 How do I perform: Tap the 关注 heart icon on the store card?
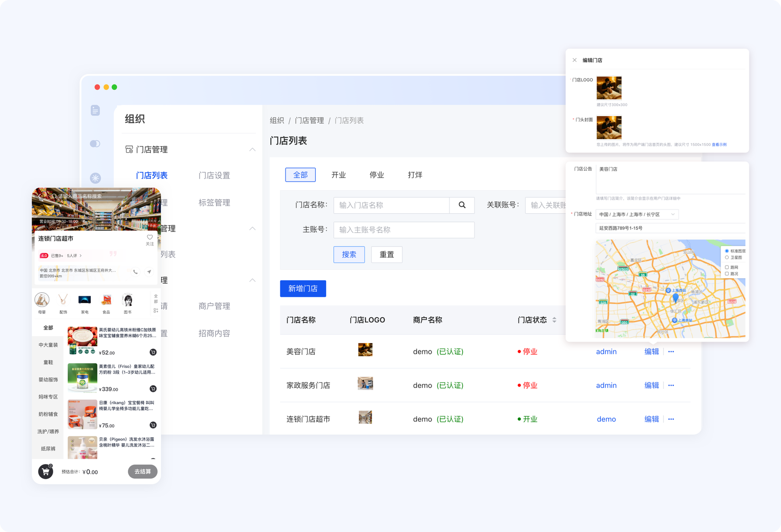(x=149, y=237)
